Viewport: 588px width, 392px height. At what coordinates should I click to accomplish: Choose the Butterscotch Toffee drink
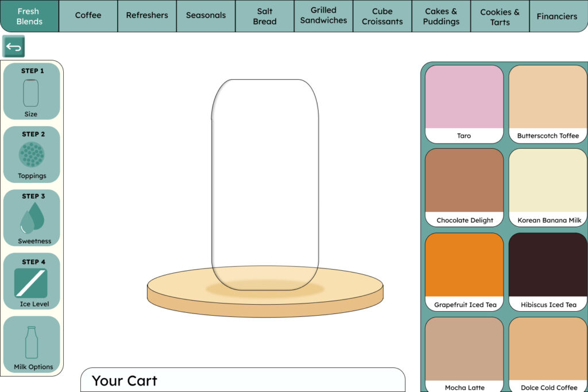(548, 98)
